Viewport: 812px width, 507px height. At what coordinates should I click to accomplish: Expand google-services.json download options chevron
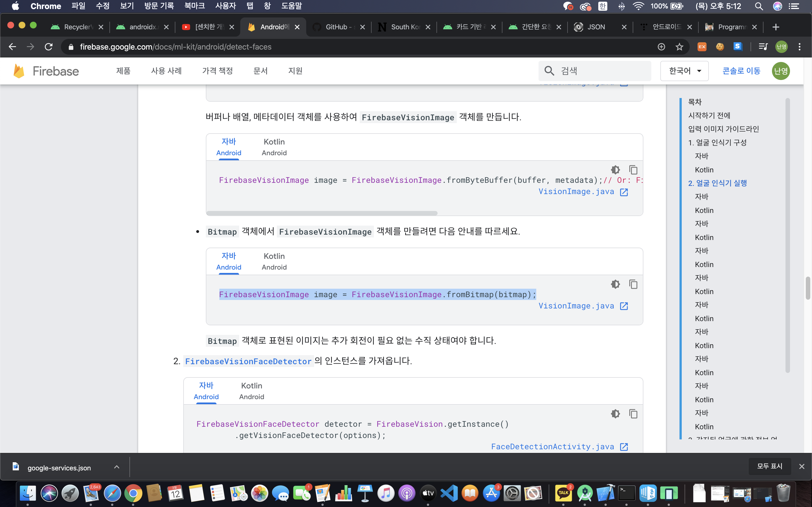click(116, 467)
